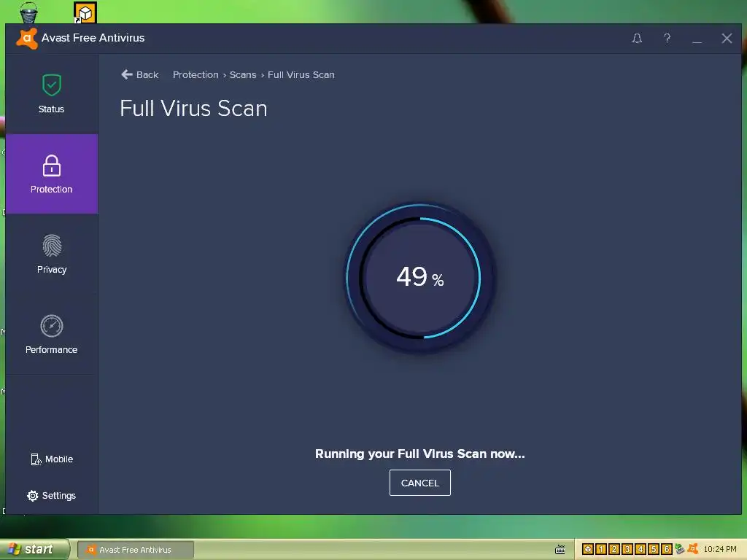This screenshot has width=747, height=560.
Task: Navigate to Protection in the breadcrumb
Action: coord(196,75)
